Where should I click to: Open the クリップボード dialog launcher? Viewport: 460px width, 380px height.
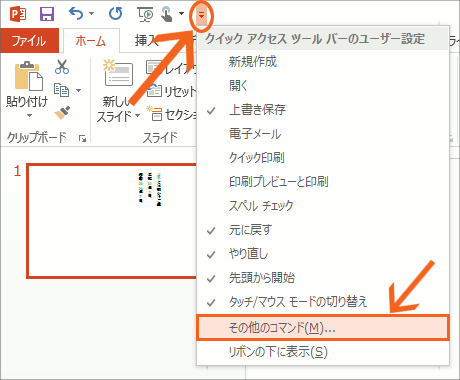coord(82,138)
